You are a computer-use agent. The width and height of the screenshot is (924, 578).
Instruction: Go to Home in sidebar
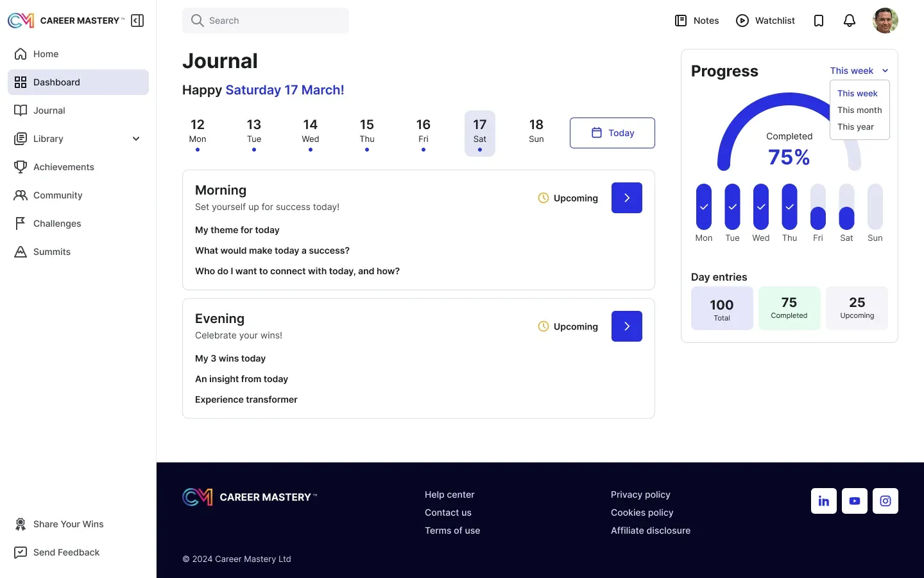click(x=78, y=54)
